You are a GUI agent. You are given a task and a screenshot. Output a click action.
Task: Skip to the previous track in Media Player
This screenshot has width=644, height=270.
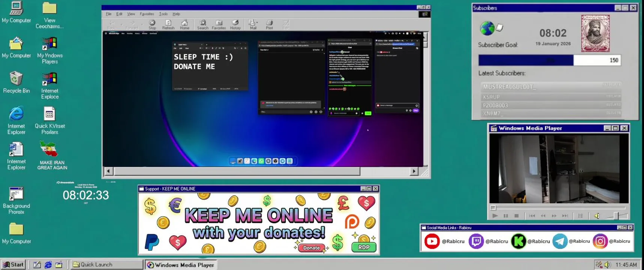(532, 216)
